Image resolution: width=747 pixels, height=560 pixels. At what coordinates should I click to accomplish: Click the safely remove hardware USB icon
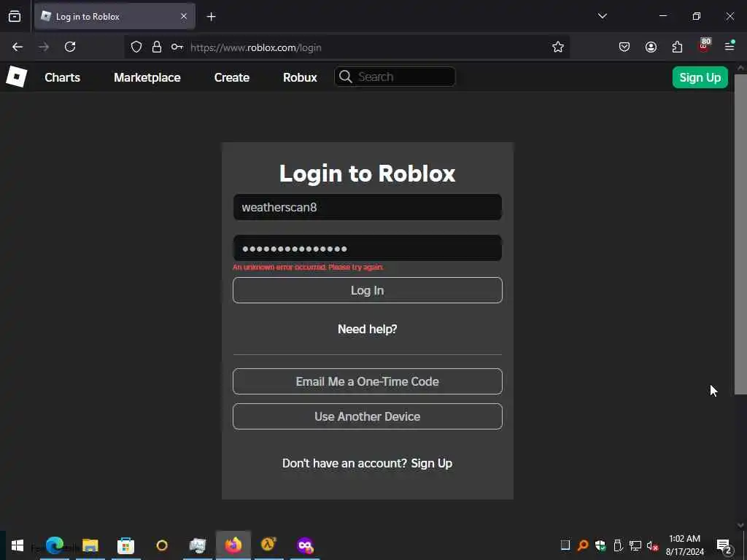[618, 545]
